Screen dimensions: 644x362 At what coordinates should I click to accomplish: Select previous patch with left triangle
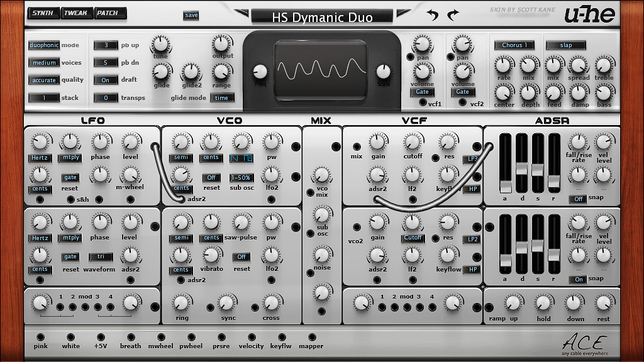tap(242, 13)
